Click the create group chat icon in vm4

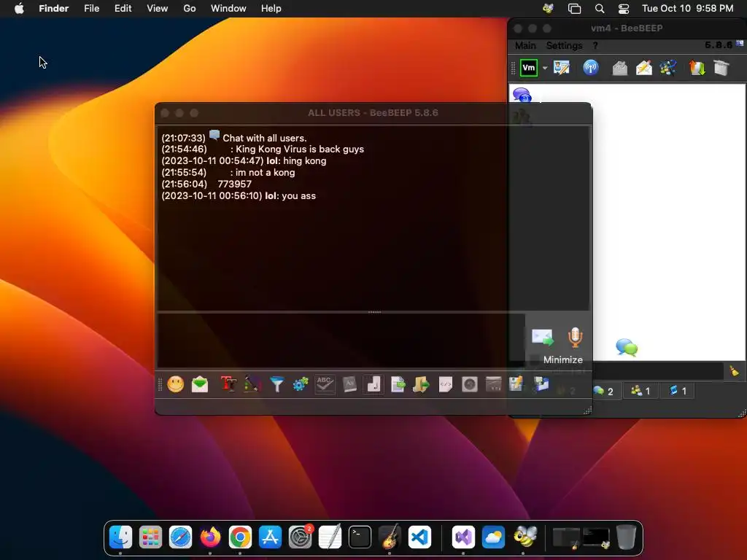pyautogui.click(x=668, y=68)
